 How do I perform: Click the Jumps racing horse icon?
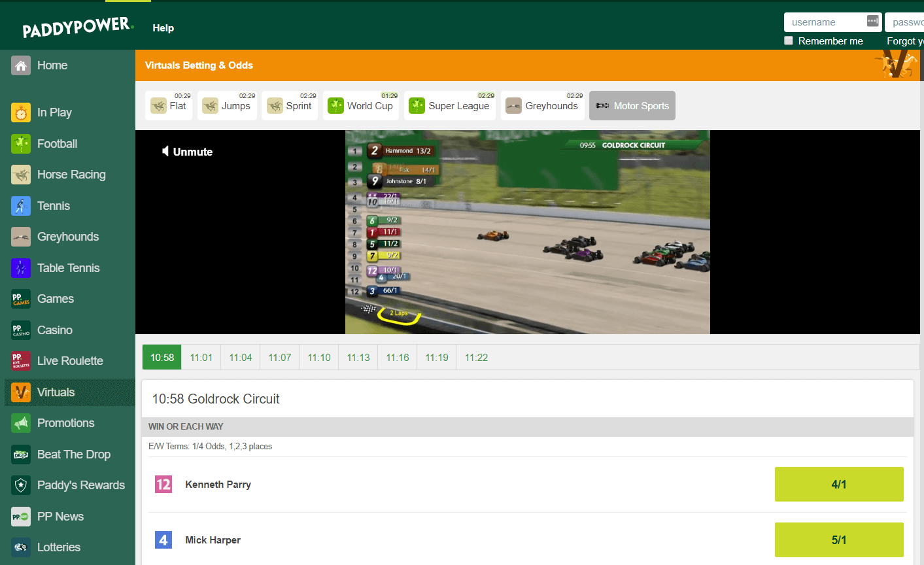(x=210, y=106)
